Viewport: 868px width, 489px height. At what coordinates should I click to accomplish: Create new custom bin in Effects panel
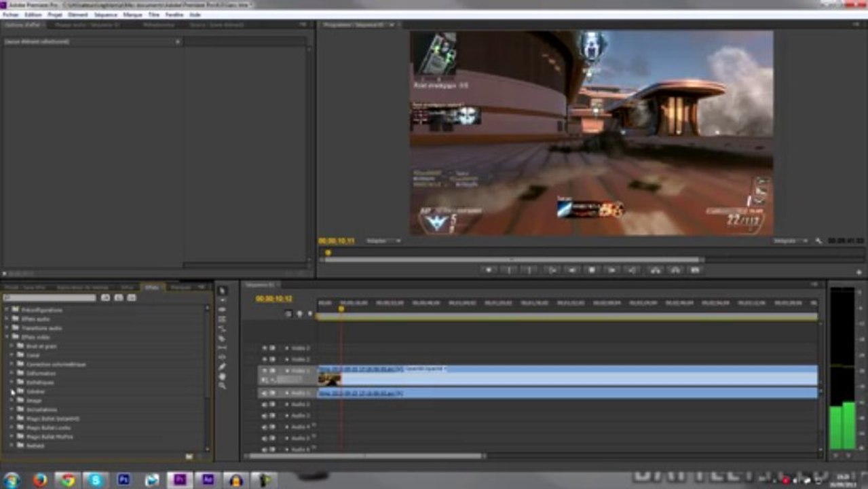(x=189, y=456)
